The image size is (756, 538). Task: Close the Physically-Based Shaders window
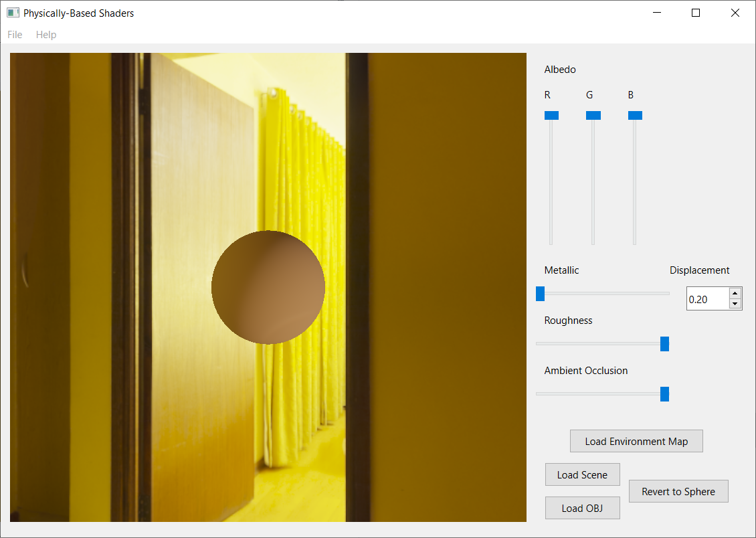pos(735,13)
